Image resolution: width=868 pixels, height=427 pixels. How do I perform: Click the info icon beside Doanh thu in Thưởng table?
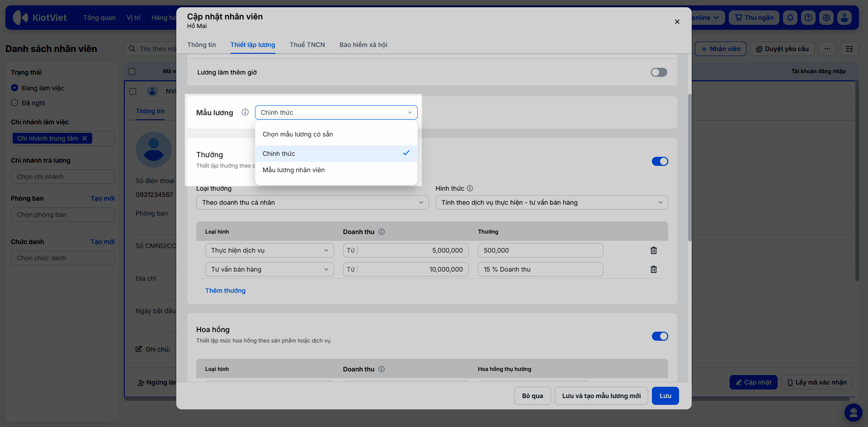382,232
